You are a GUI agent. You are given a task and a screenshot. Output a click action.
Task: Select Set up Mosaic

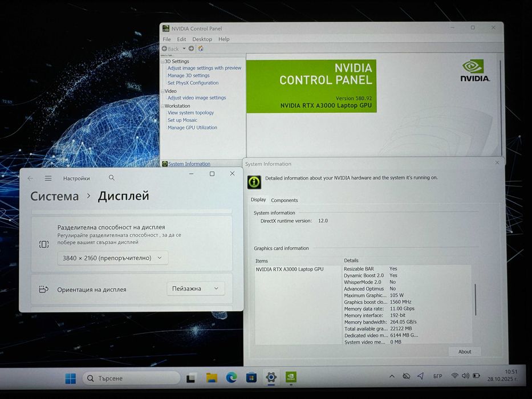[x=182, y=120]
